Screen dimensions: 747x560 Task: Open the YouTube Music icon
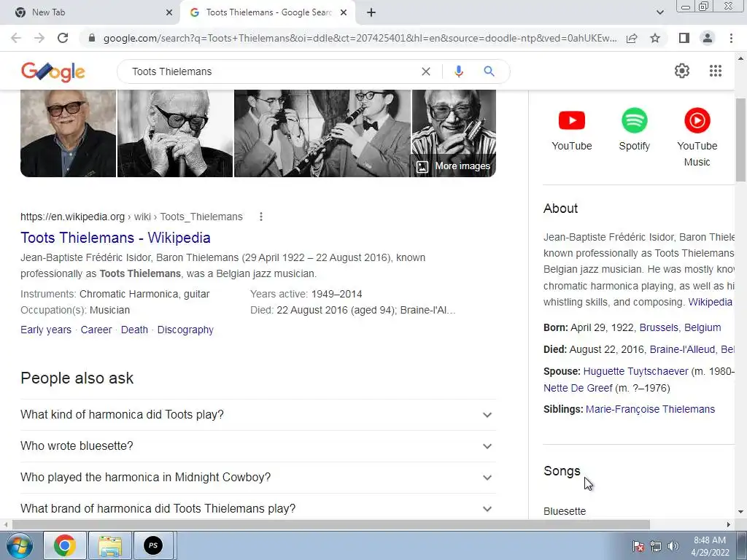697,137
